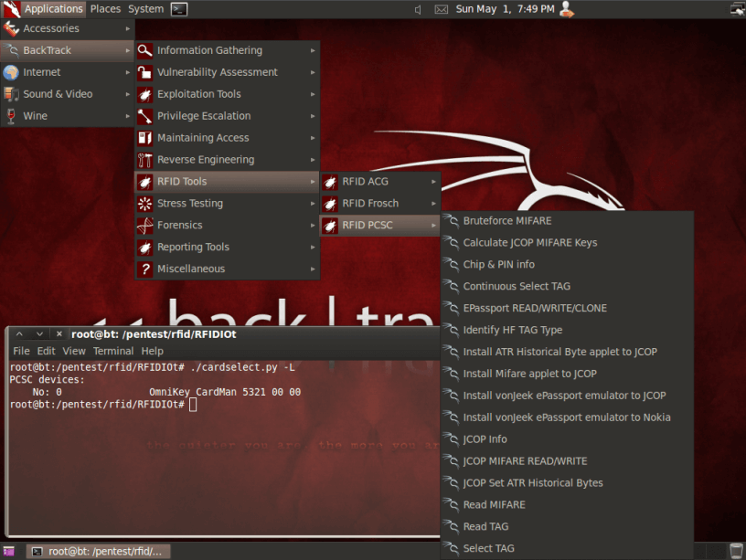Click the volume speaker icon in the top panel
Image resolution: width=746 pixels, height=560 pixels.
click(x=417, y=9)
